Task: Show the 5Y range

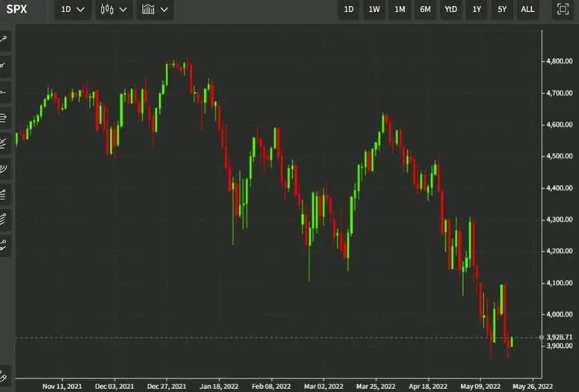Action: 502,10
